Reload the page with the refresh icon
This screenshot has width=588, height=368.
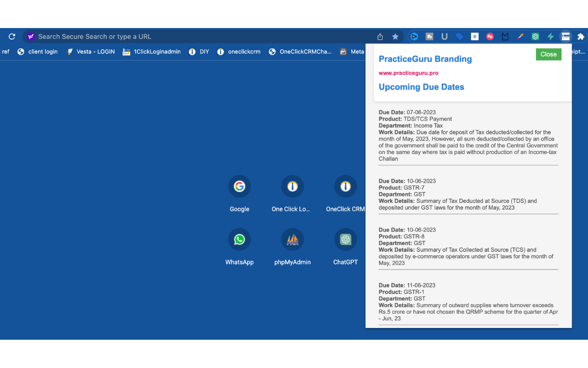12,36
